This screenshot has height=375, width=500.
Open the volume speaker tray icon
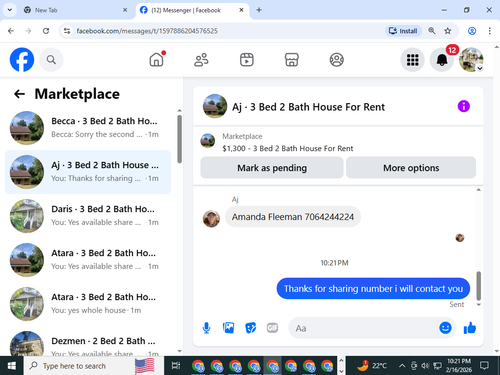point(425,366)
